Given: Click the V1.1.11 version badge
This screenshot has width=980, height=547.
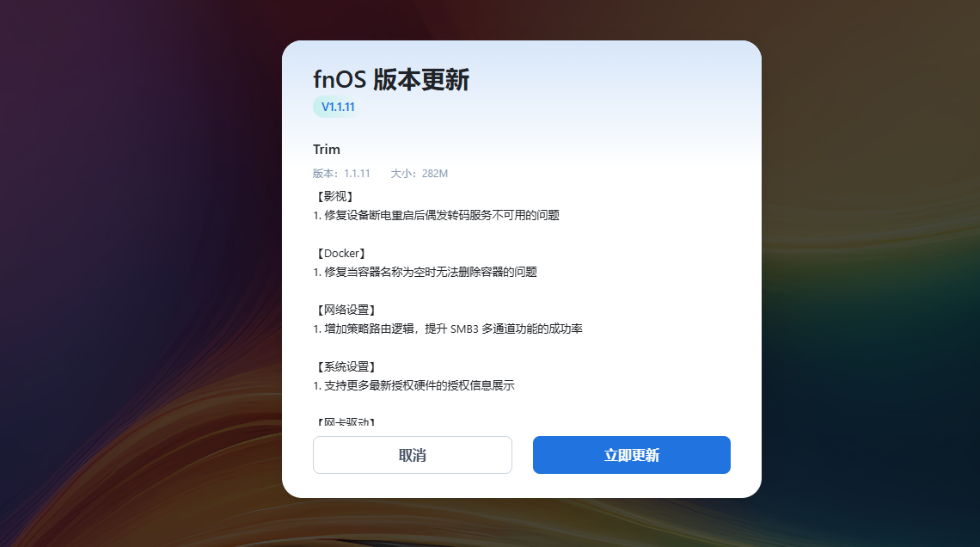Looking at the screenshot, I should [x=335, y=107].
